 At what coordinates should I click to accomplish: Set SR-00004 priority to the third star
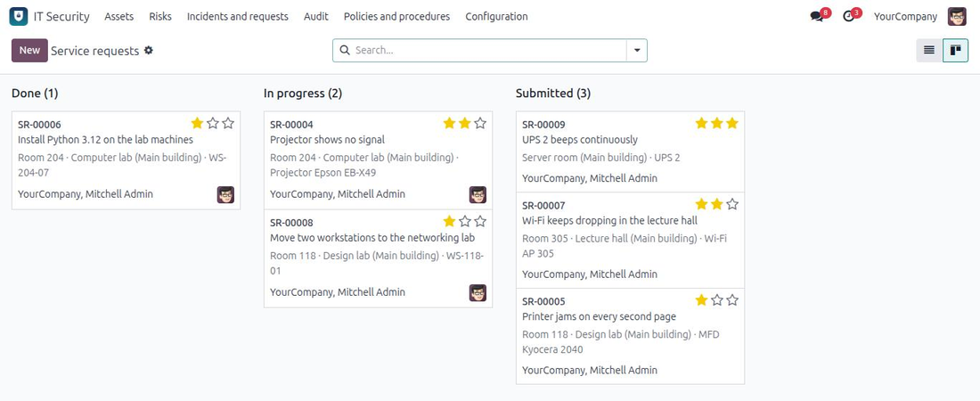coord(480,123)
